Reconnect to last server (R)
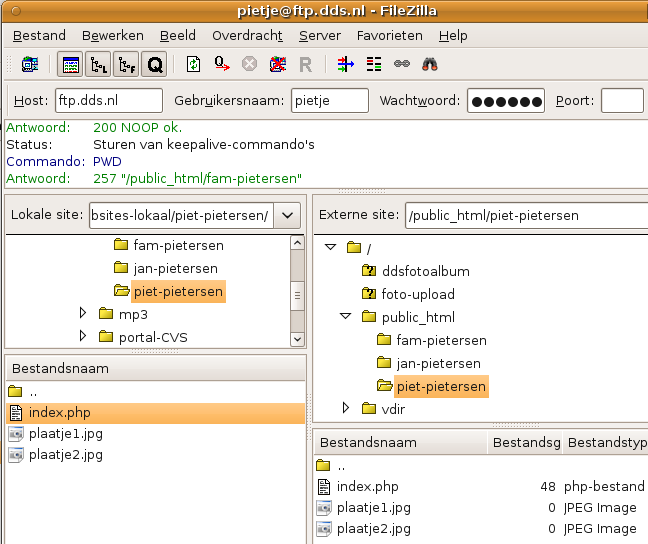648x544 pixels. click(305, 64)
